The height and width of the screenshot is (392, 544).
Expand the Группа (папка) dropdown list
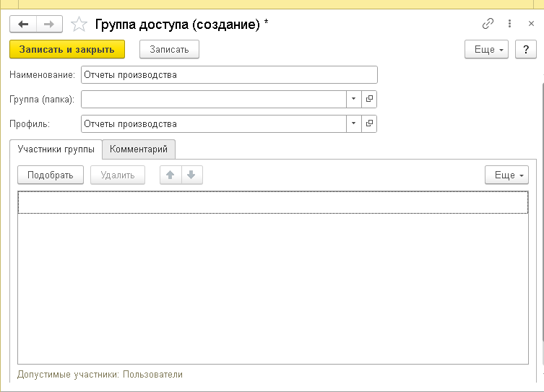354,99
